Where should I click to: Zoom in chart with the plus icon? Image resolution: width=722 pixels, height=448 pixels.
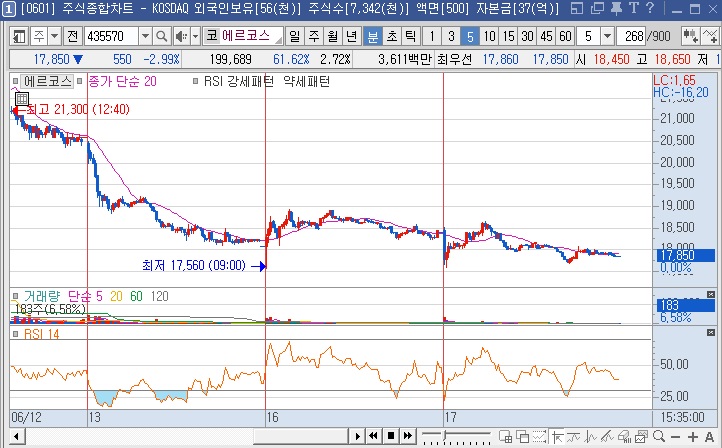pyautogui.click(x=693, y=436)
